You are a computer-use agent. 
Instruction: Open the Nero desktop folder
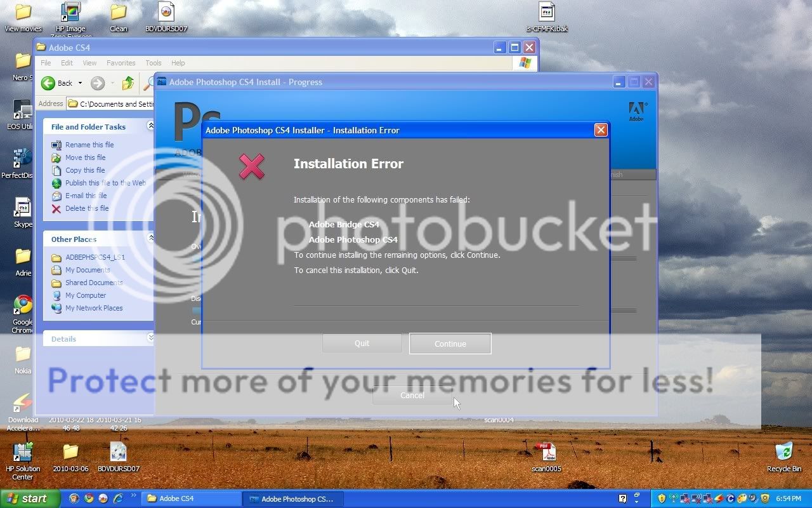(22, 66)
